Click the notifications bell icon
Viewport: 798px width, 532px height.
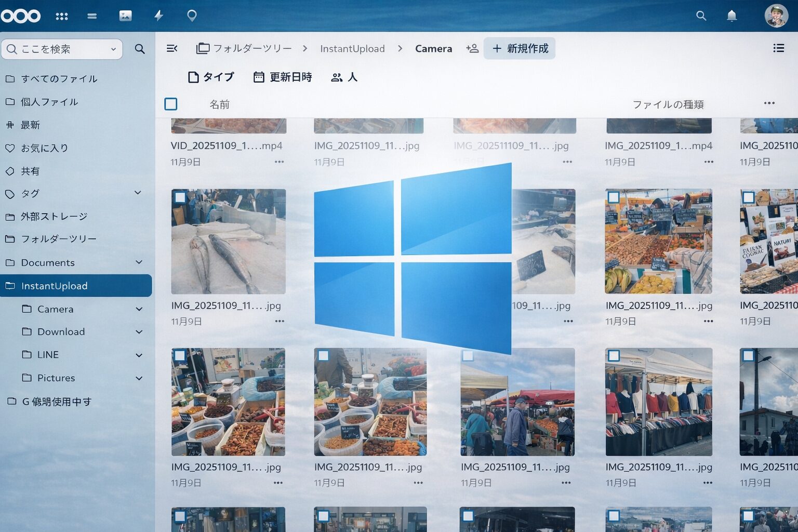[x=731, y=16]
